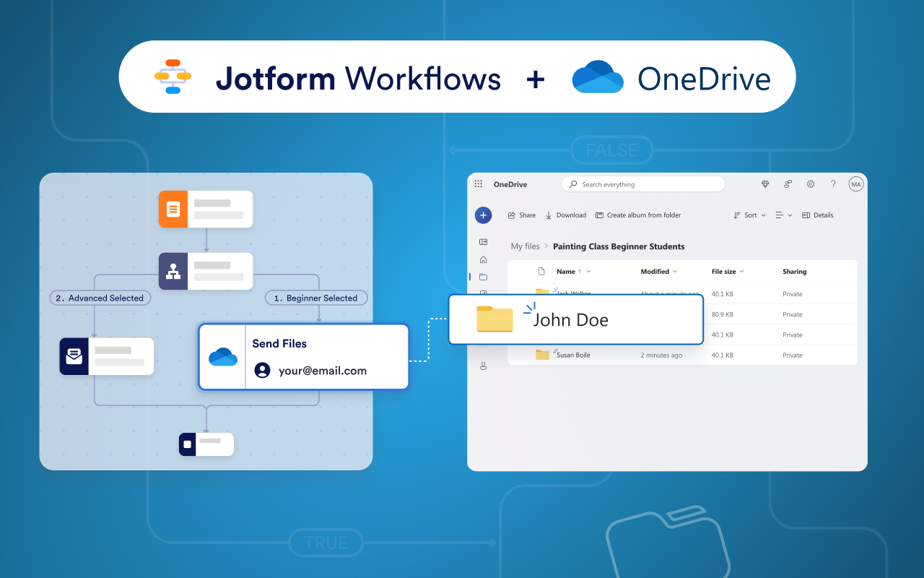The height and width of the screenshot is (578, 924).
Task: Open the help question mark
Action: coord(833,184)
